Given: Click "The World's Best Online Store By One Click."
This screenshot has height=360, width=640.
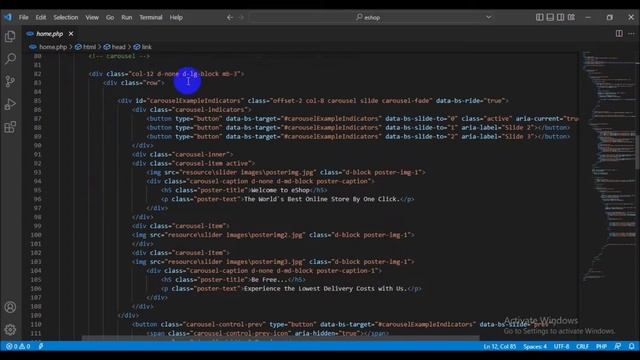Looking at the screenshot, I should coord(321,199).
